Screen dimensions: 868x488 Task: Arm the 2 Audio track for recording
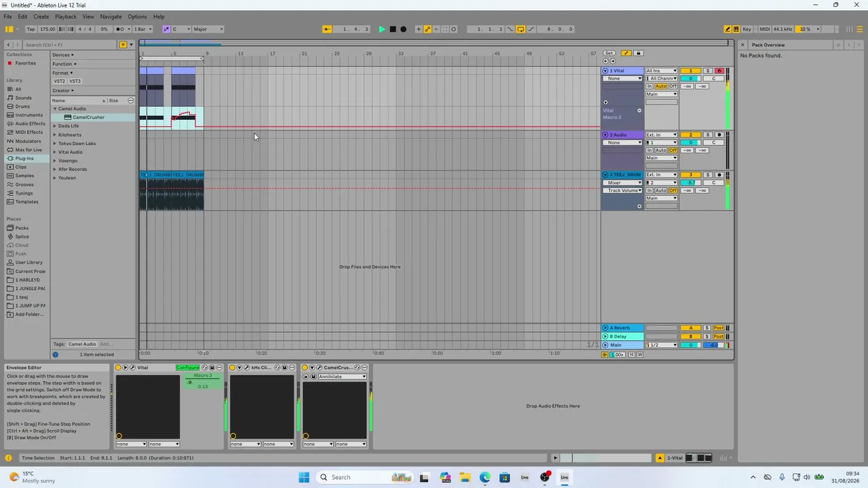(x=719, y=135)
